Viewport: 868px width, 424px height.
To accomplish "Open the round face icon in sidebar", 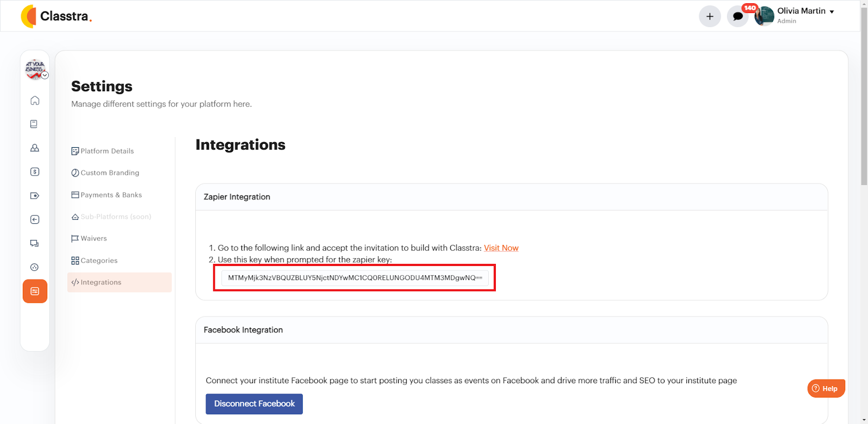I will click(35, 267).
